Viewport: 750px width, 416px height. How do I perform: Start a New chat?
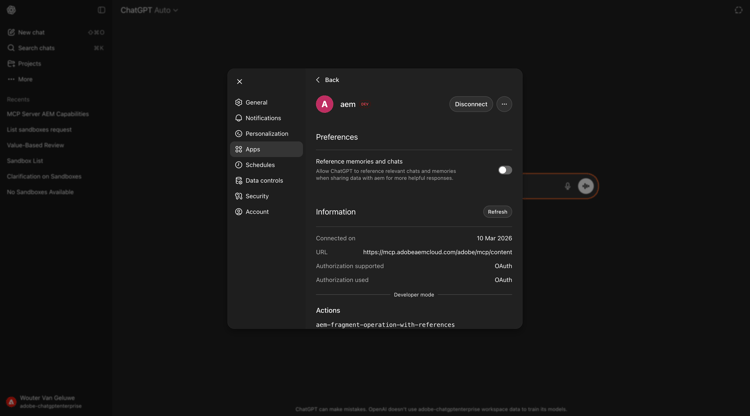pyautogui.click(x=56, y=33)
